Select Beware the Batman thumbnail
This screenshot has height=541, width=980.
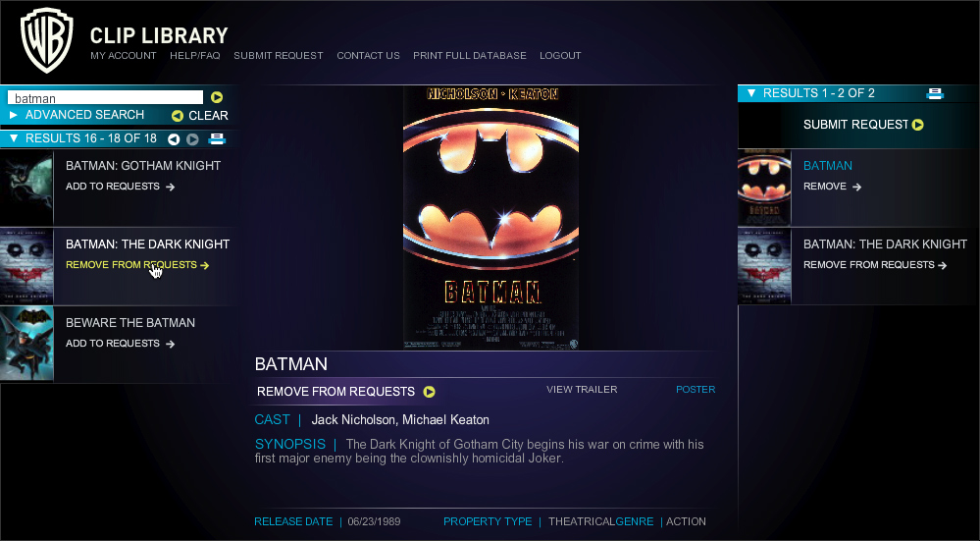pos(26,344)
